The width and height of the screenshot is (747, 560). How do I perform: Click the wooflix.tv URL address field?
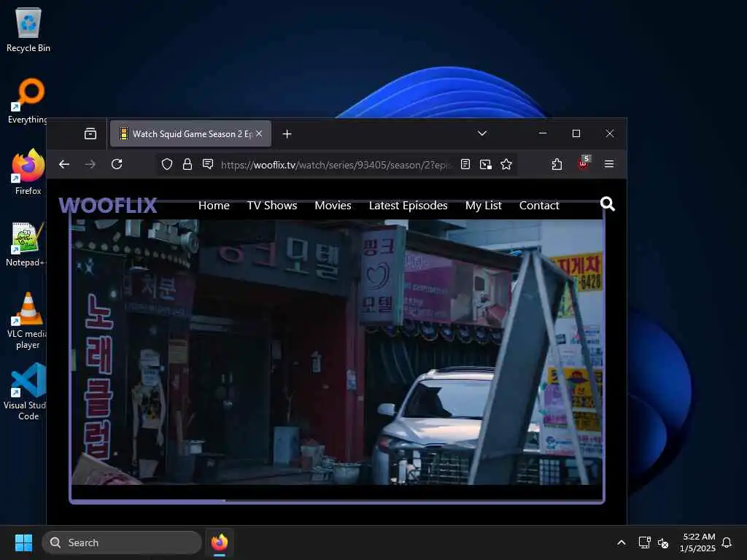click(336, 165)
